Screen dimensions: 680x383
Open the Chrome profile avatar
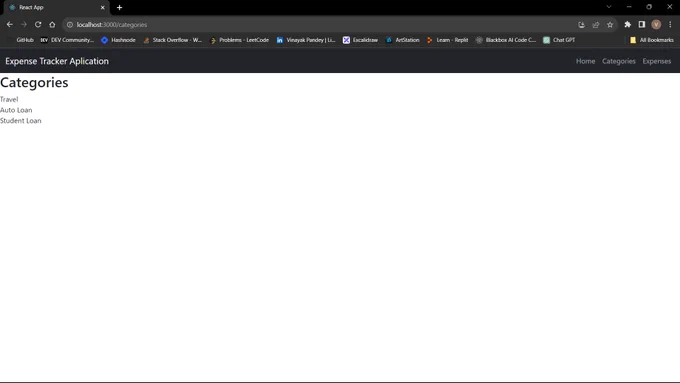pos(656,25)
